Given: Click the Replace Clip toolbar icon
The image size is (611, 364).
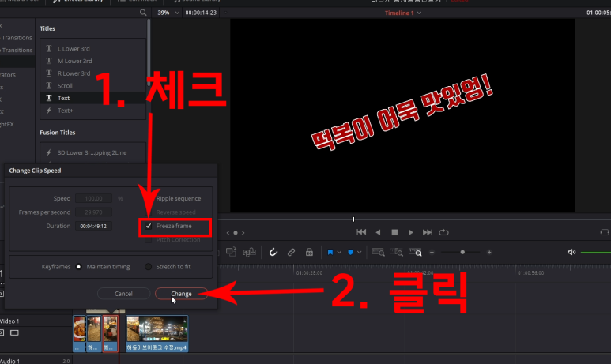Looking at the screenshot, I should click(x=249, y=252).
